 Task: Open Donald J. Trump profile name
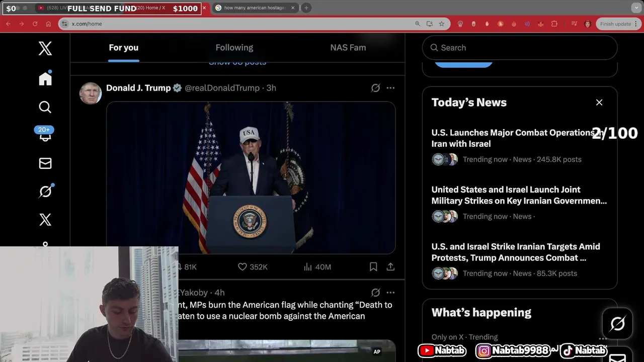tap(138, 88)
